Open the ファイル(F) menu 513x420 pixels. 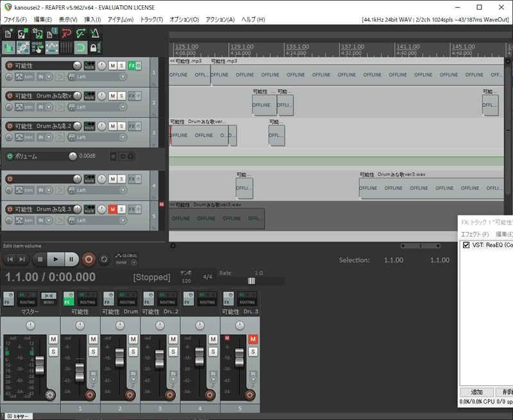tap(15, 20)
